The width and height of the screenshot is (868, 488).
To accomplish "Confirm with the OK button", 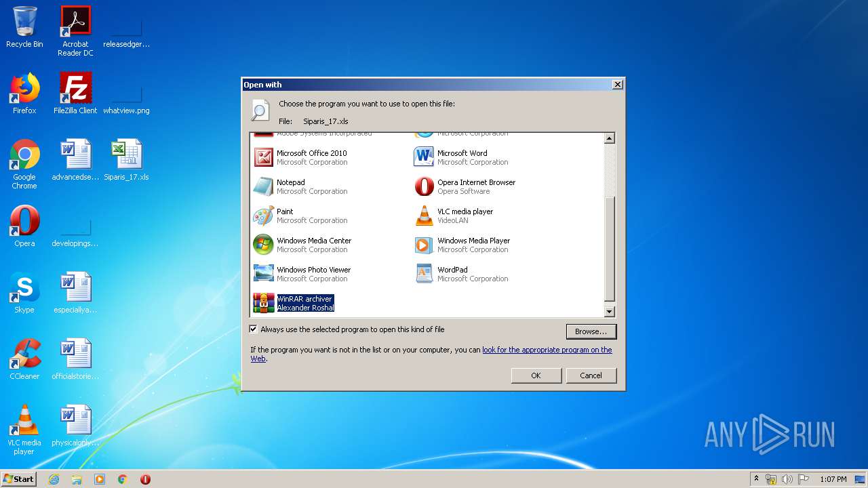I will (536, 375).
